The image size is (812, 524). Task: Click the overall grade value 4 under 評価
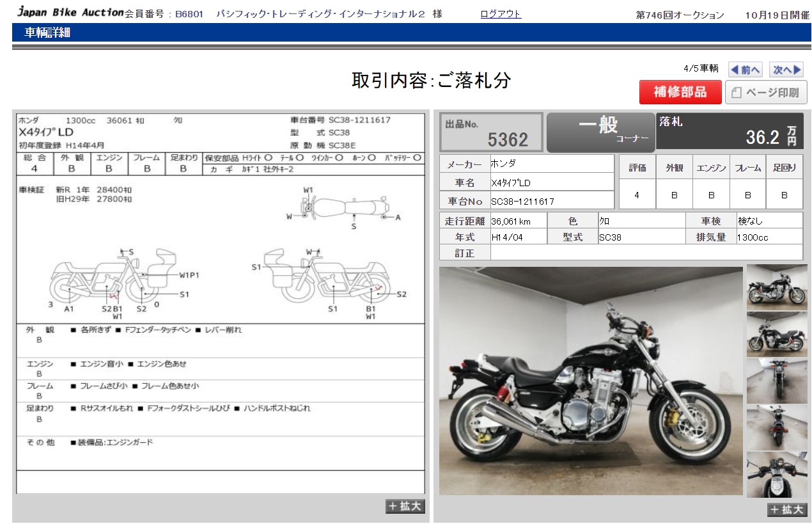637,195
